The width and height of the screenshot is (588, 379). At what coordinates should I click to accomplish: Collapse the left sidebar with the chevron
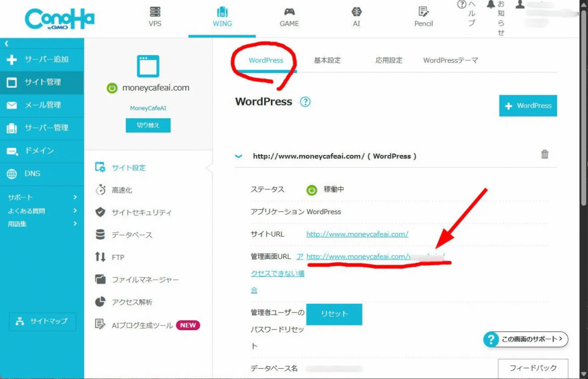[6, 44]
